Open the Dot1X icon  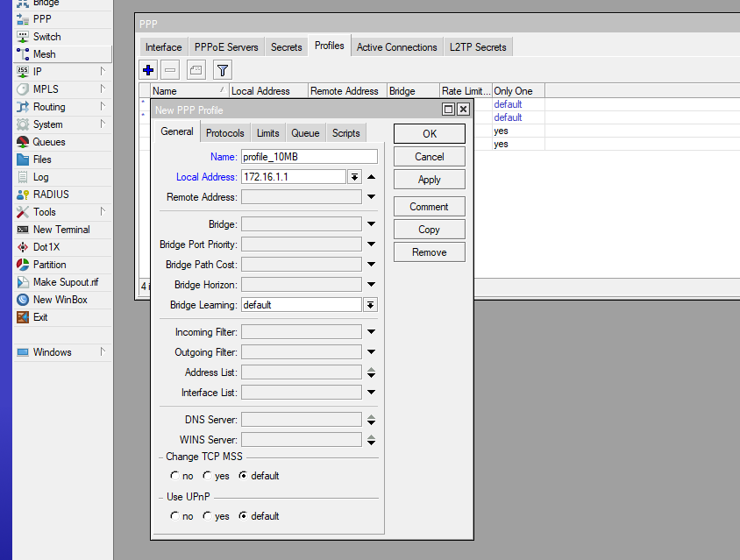23,247
